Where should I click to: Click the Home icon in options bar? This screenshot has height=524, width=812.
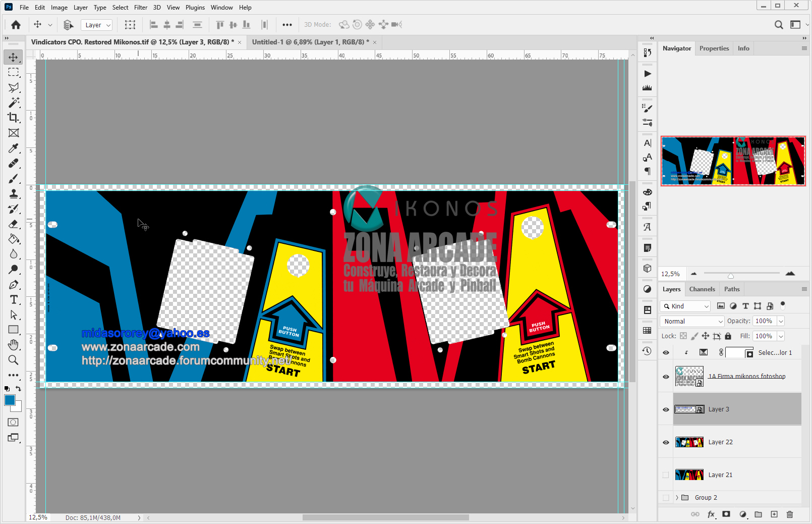[x=16, y=25]
